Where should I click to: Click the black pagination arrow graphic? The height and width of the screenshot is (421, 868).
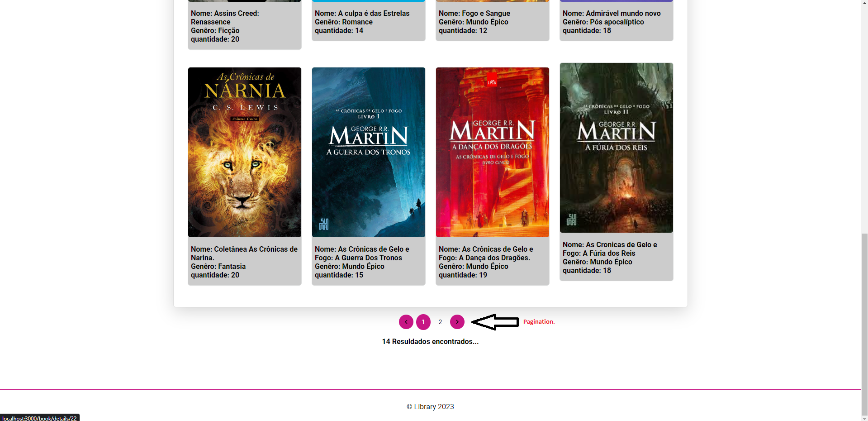click(x=494, y=322)
